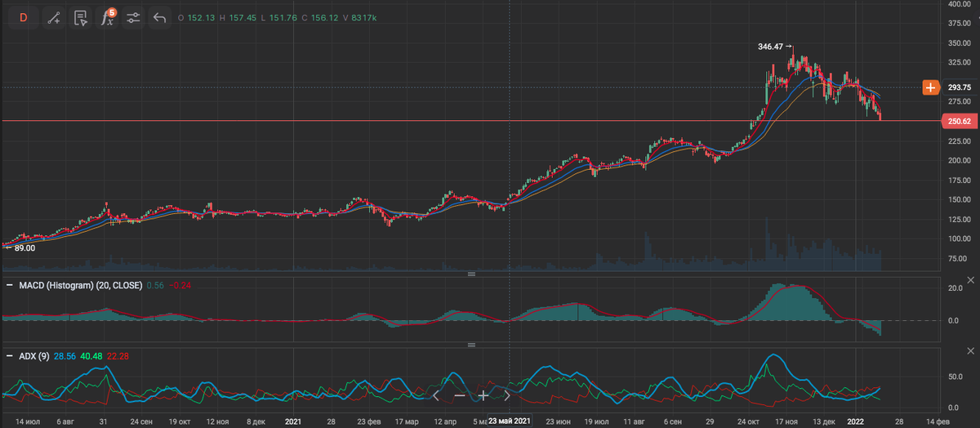Viewport: 980px width, 428px height.
Task: Click the 2022 year label on time axis
Action: [x=855, y=421]
